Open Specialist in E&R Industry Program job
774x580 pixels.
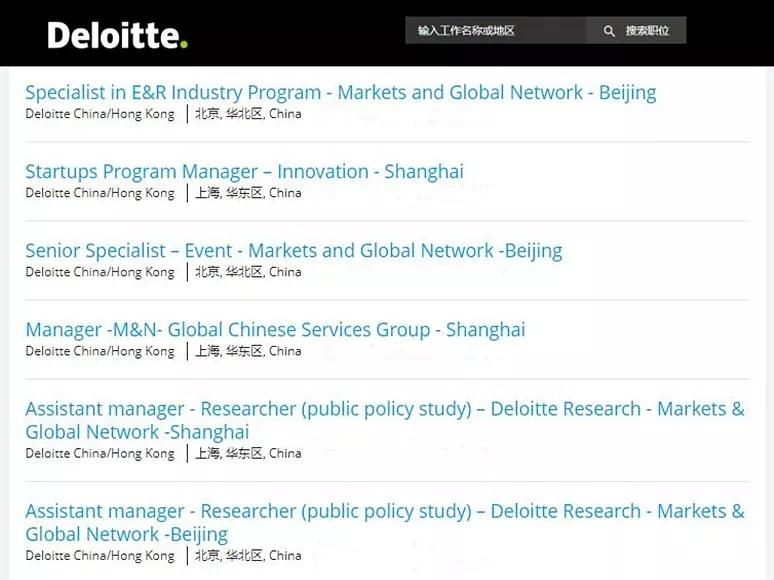point(340,92)
